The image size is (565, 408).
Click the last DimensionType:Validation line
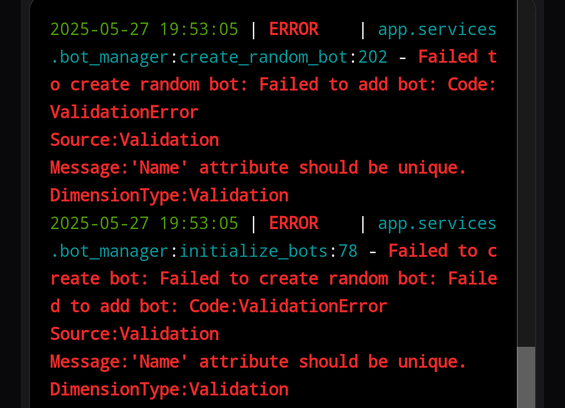pyautogui.click(x=169, y=389)
